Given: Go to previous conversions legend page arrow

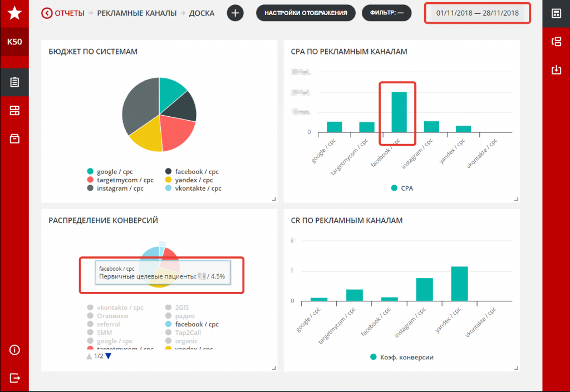Looking at the screenshot, I should click(x=89, y=356).
